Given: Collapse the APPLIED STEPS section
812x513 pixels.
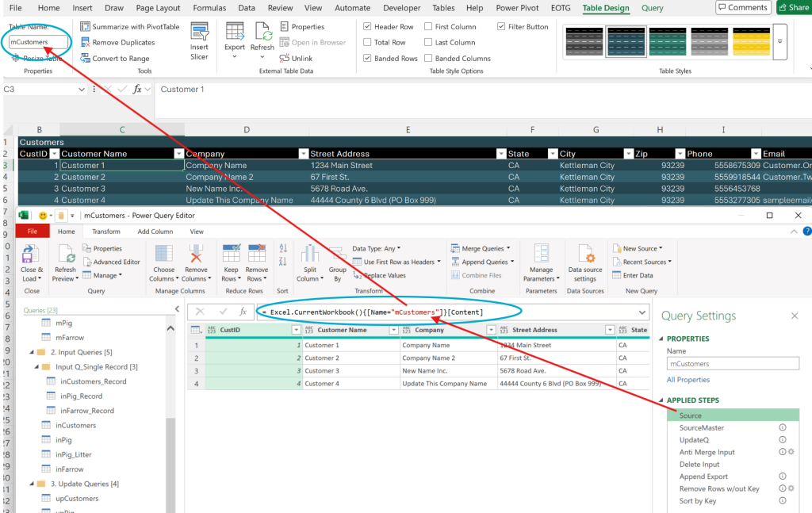Looking at the screenshot, I should [661, 400].
